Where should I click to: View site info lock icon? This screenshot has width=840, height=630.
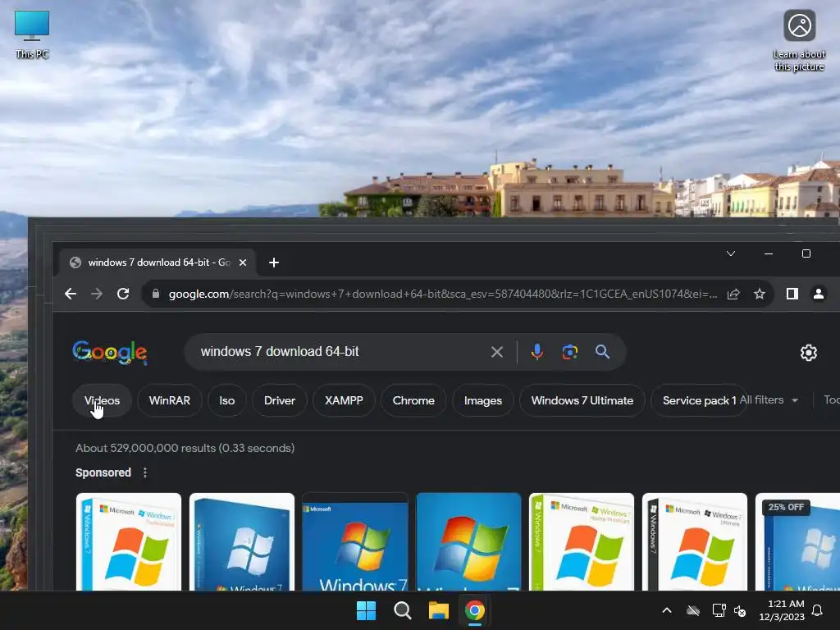tap(156, 294)
